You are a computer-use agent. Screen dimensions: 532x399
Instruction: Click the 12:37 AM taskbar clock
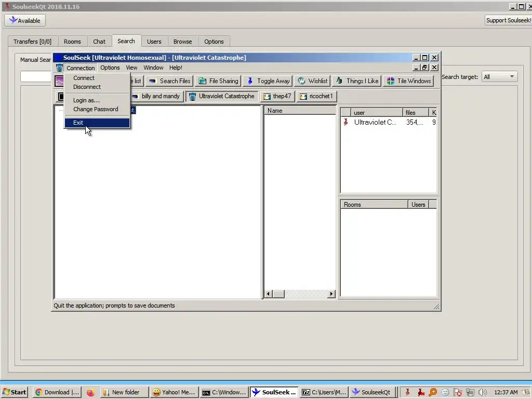tap(506, 393)
